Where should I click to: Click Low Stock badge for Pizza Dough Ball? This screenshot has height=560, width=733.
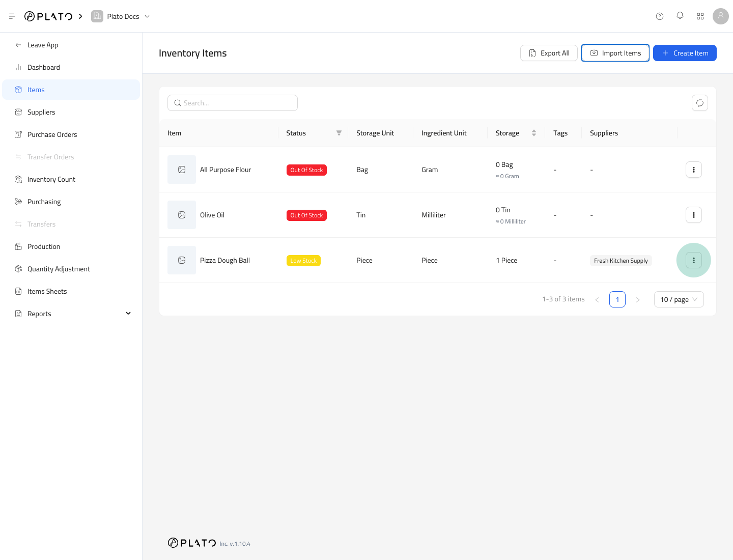(x=303, y=261)
